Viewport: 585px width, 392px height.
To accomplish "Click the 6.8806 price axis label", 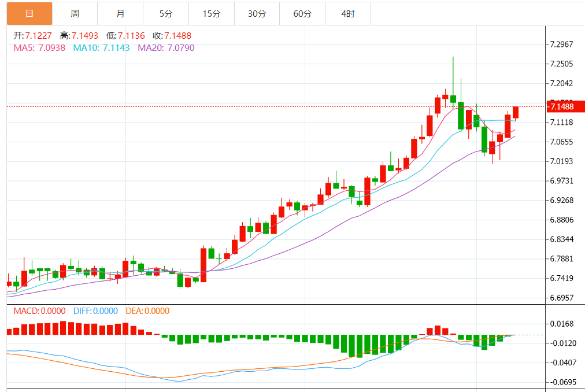I will pyautogui.click(x=561, y=220).
